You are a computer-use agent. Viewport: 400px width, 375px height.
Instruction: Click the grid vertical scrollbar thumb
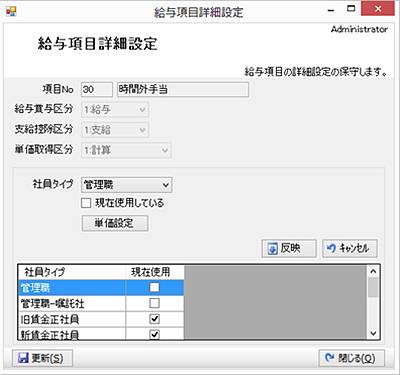tap(373, 287)
